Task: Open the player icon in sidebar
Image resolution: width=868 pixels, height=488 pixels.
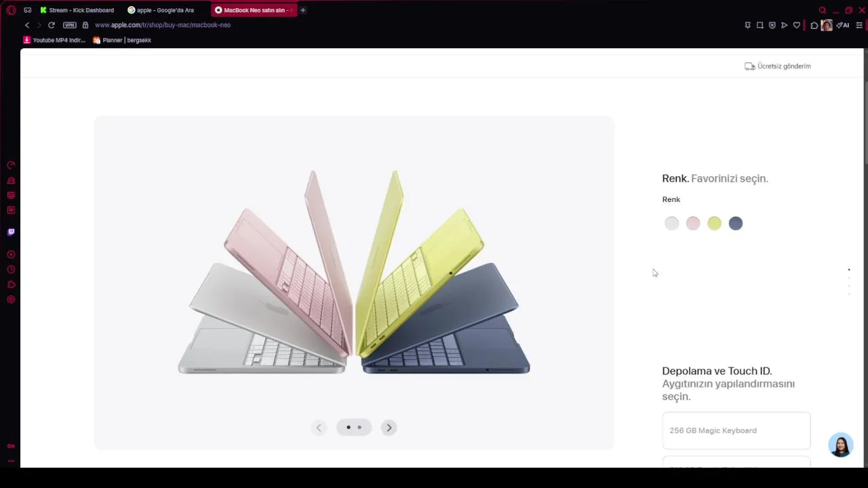Action: pyautogui.click(x=11, y=255)
